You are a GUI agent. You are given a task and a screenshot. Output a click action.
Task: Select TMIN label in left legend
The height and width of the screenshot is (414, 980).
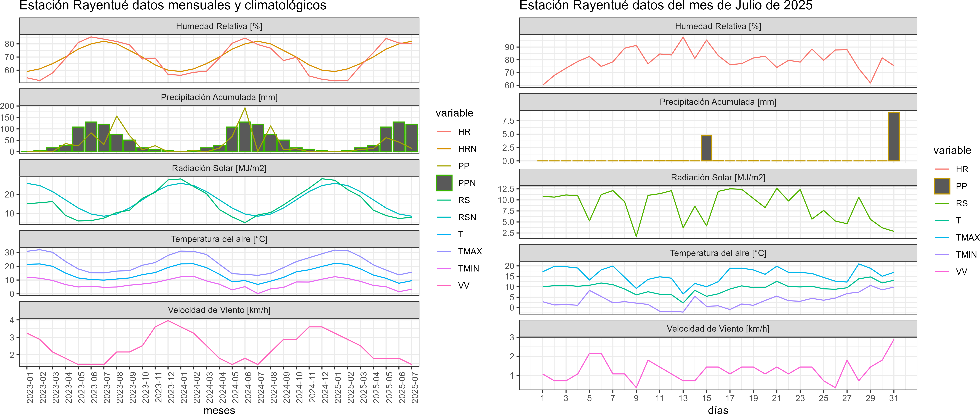coord(468,269)
